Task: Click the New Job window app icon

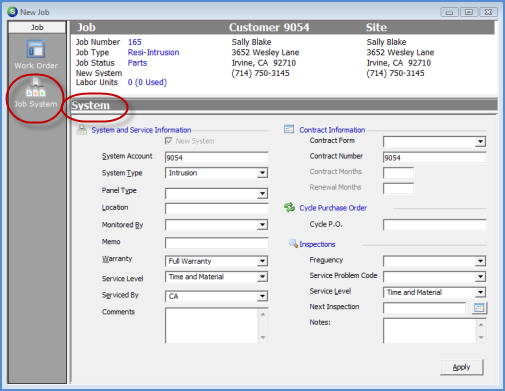Action: click(x=12, y=12)
